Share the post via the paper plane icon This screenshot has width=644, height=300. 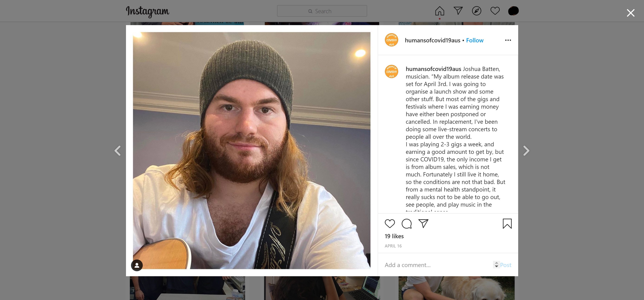(423, 224)
